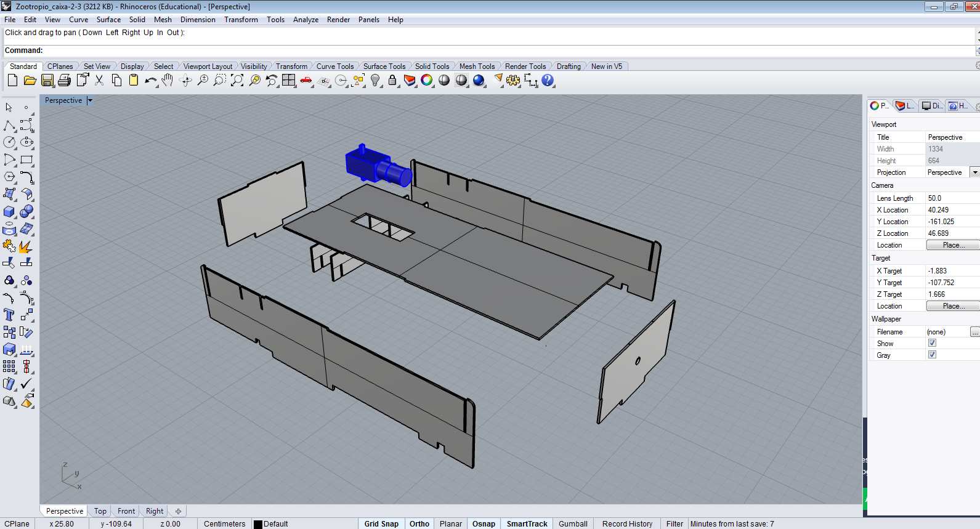This screenshot has height=529, width=980.
Task: Click the Hide objects lightbulb icon
Action: click(x=375, y=80)
